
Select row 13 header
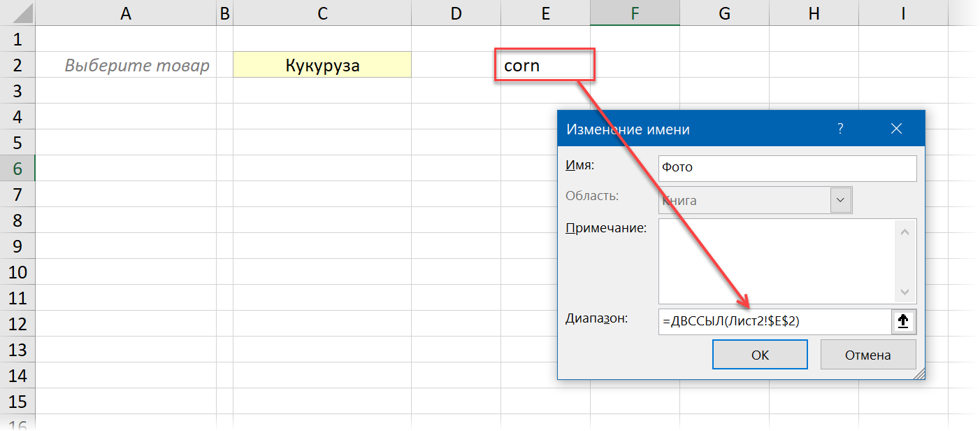click(x=17, y=350)
